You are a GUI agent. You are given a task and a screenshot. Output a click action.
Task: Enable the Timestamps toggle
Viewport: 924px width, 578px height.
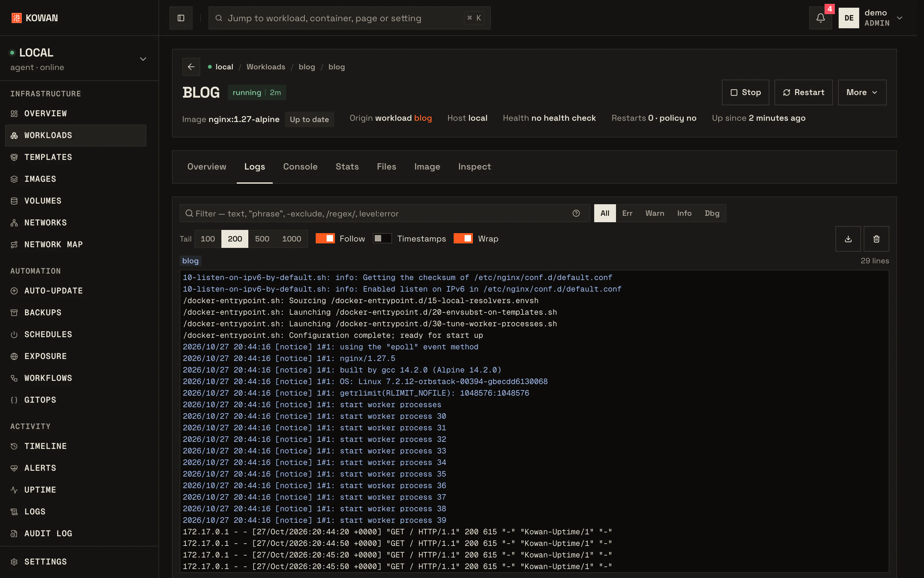tap(382, 239)
